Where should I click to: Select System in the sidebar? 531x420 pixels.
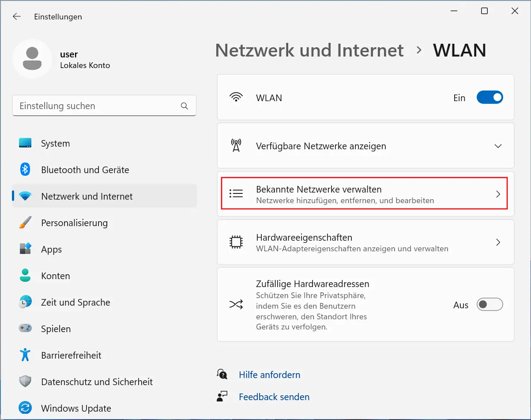coord(55,144)
